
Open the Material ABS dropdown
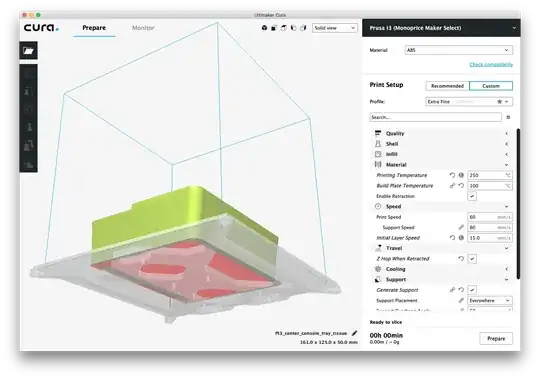[458, 50]
